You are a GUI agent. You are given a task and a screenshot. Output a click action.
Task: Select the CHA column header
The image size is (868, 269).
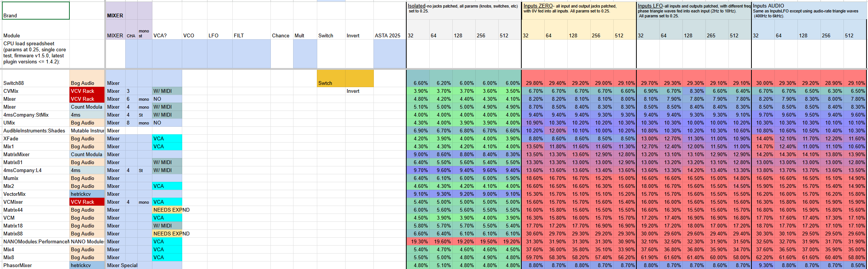[x=131, y=29]
